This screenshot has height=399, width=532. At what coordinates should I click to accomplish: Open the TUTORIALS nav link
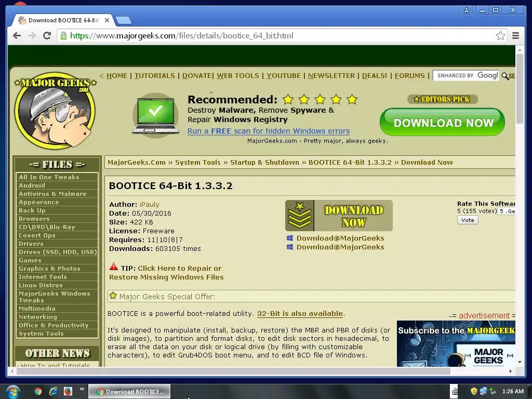coord(155,76)
